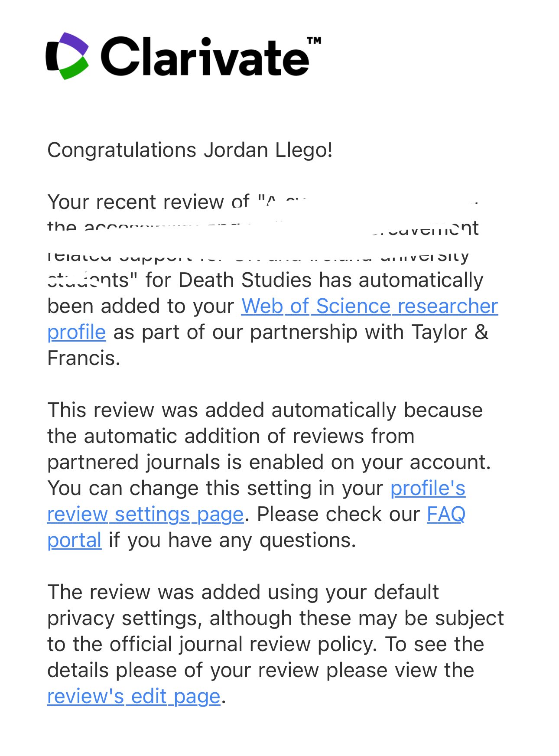559x756 pixels.
Task: Go to the review settings page link
Action: tap(145, 515)
